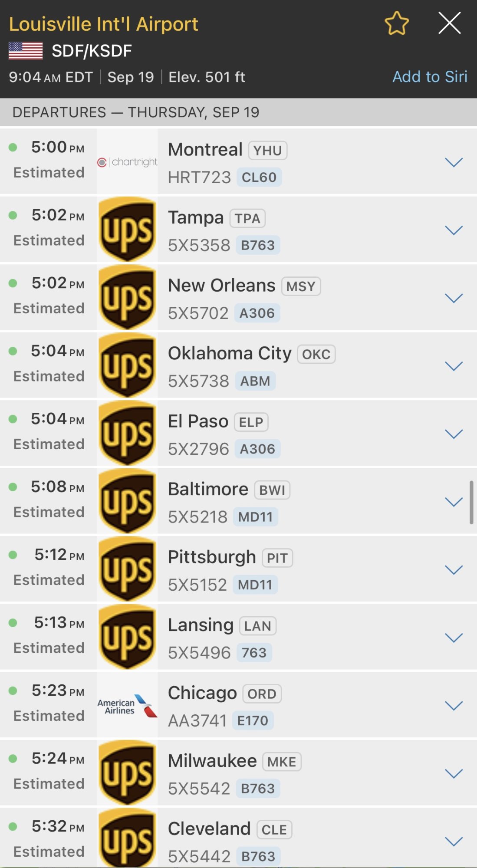Select the Departures Thursday Sep 19 header
The height and width of the screenshot is (868, 477).
(x=238, y=112)
